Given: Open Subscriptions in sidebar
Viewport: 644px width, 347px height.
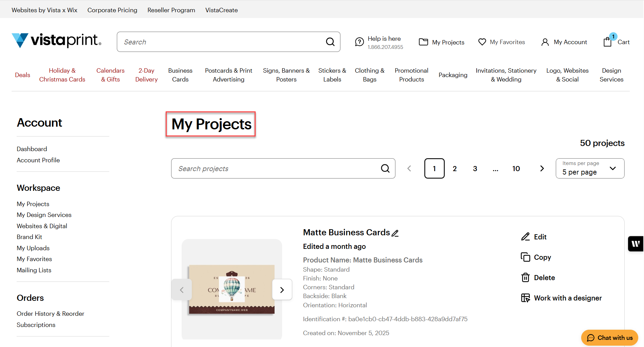Looking at the screenshot, I should tap(36, 325).
